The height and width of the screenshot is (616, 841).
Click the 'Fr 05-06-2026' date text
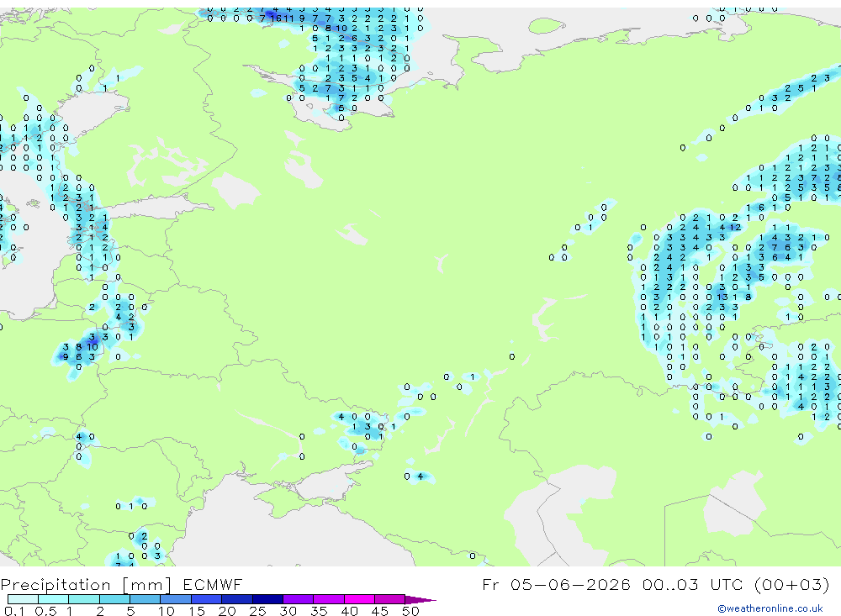pyautogui.click(x=556, y=584)
